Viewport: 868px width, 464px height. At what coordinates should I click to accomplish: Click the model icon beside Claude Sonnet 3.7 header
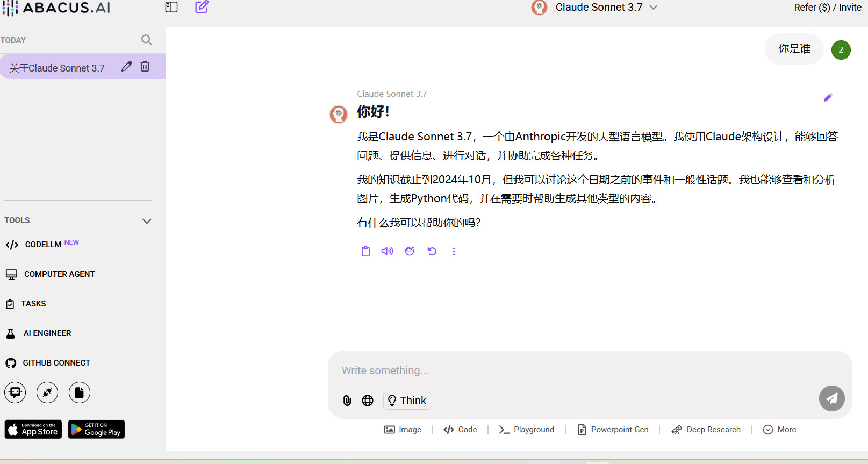(539, 7)
